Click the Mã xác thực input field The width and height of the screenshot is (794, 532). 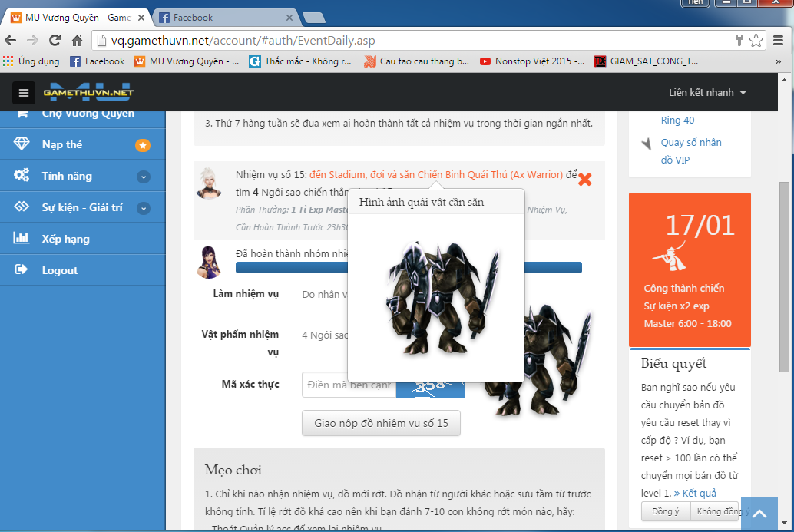349,385
